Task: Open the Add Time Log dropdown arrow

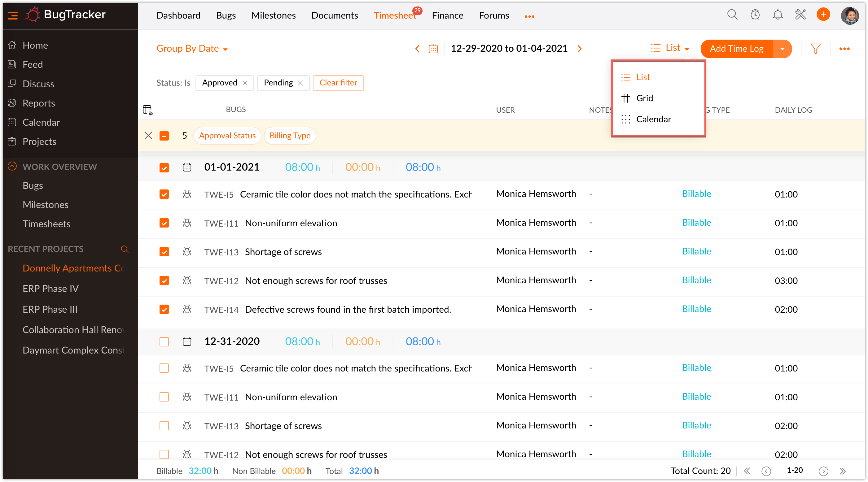Action: click(782, 49)
